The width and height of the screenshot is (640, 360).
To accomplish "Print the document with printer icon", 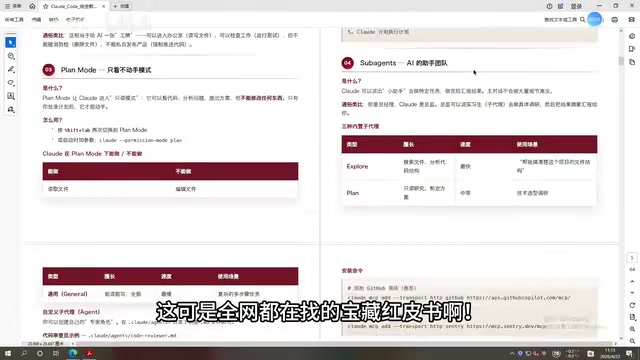I will tap(615, 20).
